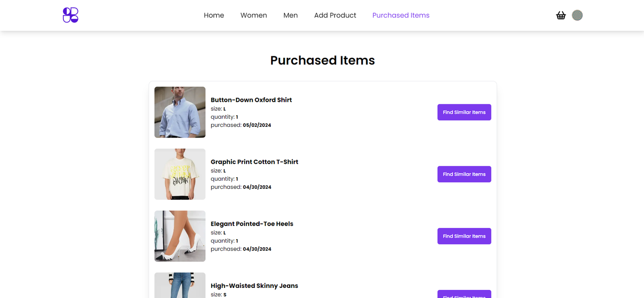Click the Elegant Pointed-Toe Heels title
The image size is (644, 298).
tap(252, 223)
